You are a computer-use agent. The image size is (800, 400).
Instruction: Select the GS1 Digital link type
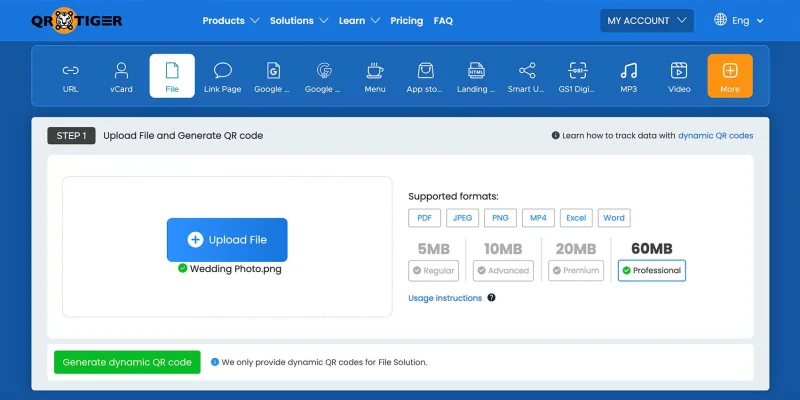point(577,76)
